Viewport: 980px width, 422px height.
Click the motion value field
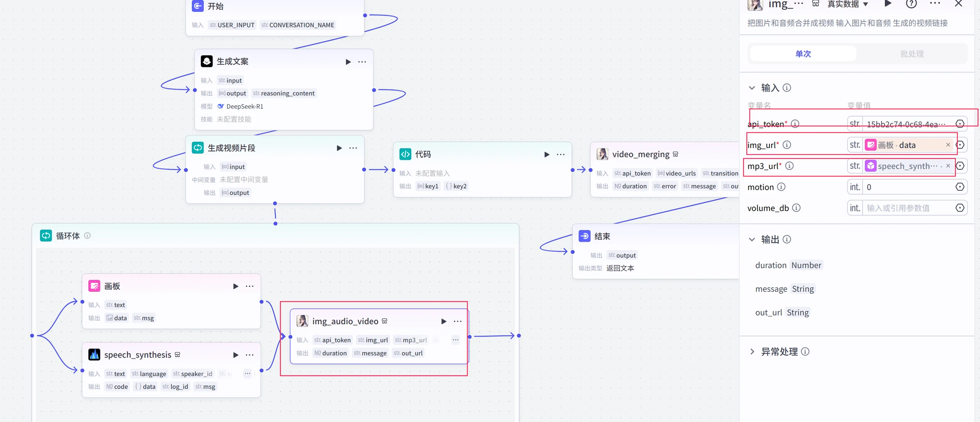(907, 187)
